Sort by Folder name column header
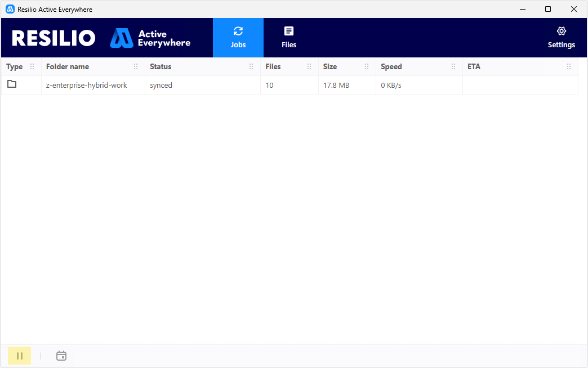 click(x=68, y=67)
